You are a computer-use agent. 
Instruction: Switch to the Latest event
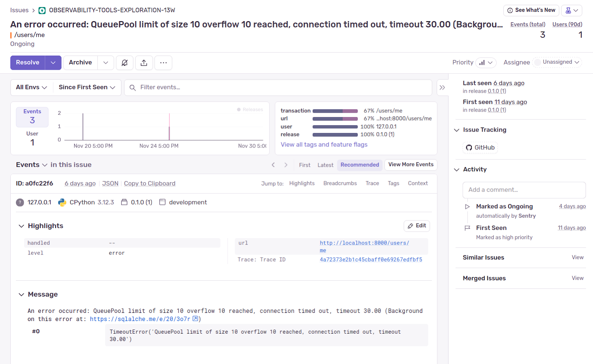coord(325,165)
